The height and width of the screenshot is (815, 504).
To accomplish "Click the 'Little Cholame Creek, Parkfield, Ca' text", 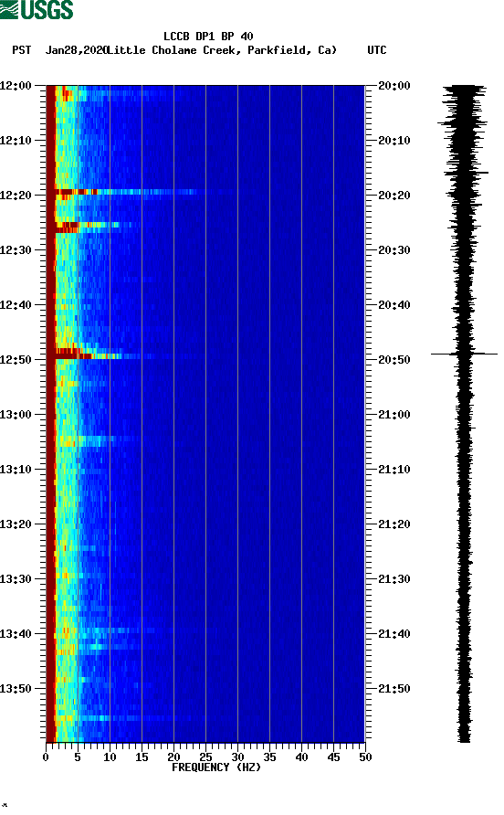I will click(222, 50).
